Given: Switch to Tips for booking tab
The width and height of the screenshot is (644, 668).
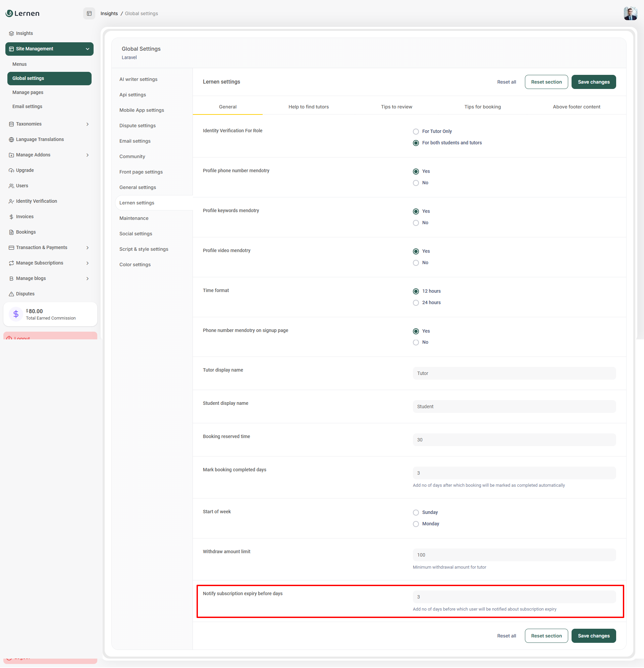Looking at the screenshot, I should [482, 107].
